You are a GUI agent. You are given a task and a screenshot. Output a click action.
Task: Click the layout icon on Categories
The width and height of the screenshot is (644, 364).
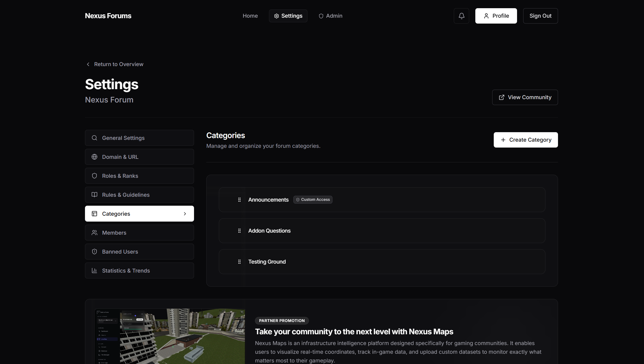pos(94,214)
